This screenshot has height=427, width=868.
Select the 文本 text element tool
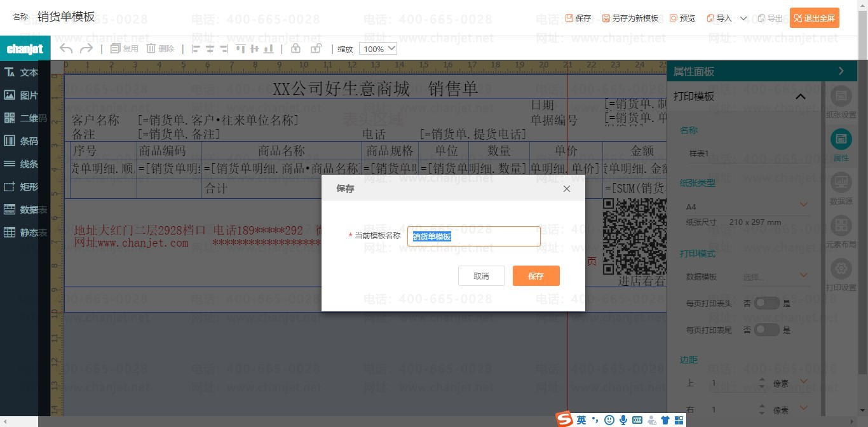pos(21,72)
